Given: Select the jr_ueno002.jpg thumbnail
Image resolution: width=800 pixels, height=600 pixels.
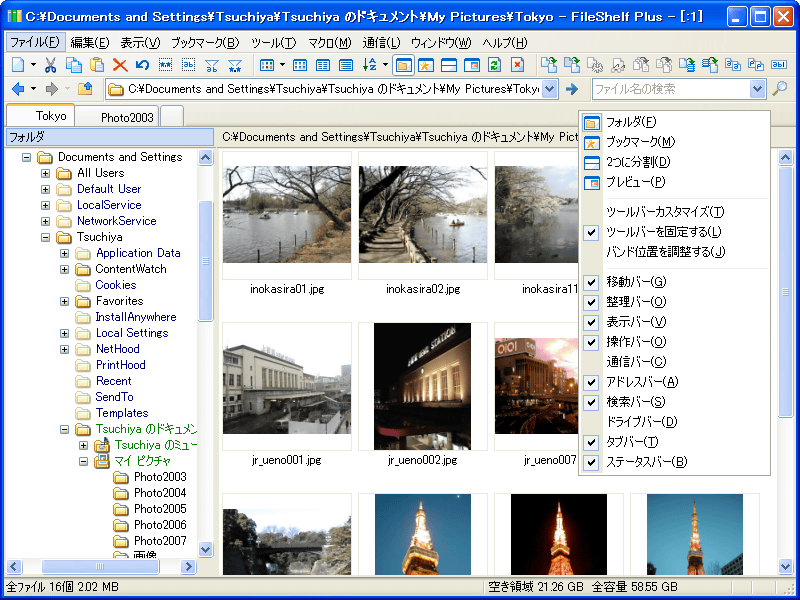Looking at the screenshot, I should point(422,386).
